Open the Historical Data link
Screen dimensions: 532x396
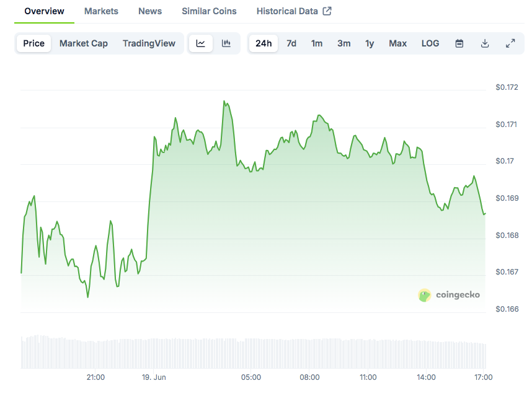287,11
